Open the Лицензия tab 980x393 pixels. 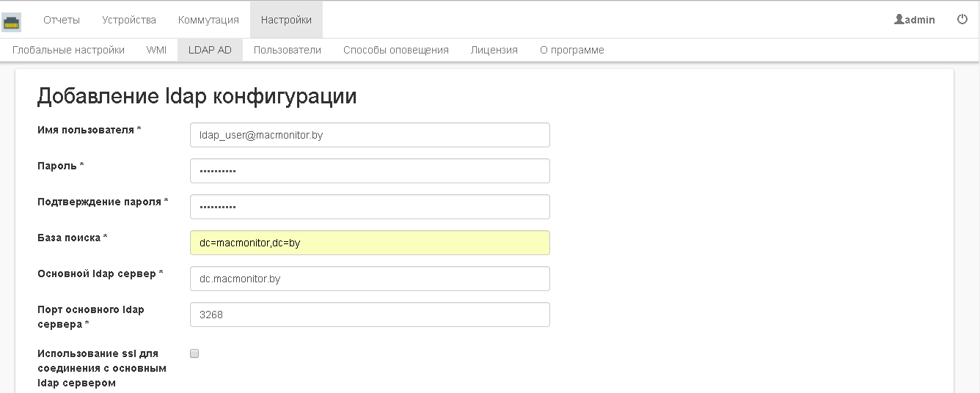coord(494,50)
